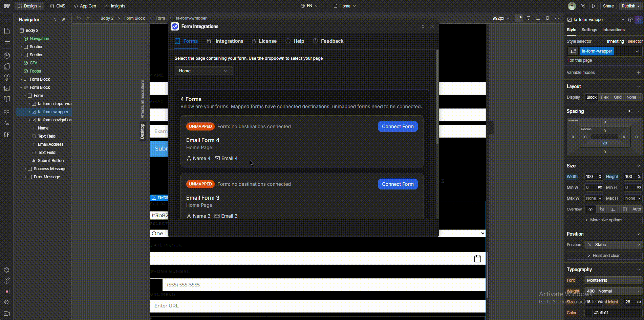Click Connect Form for Email Form 4

pyautogui.click(x=398, y=126)
